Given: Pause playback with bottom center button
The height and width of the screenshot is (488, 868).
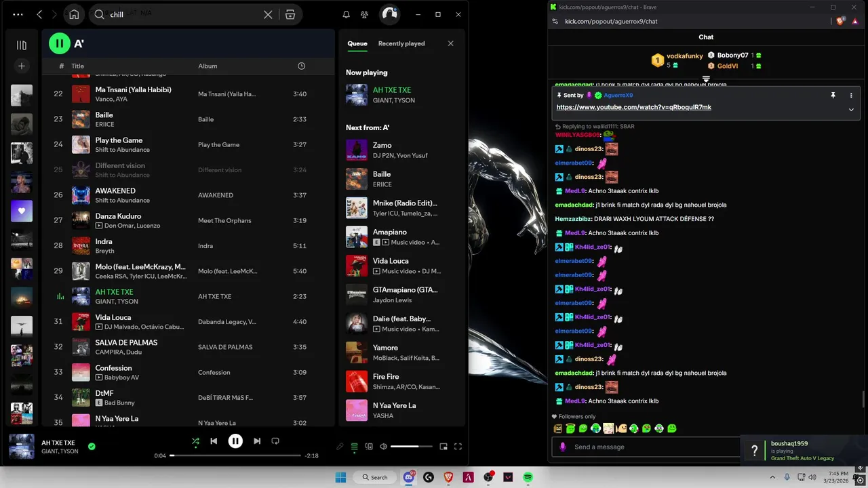Looking at the screenshot, I should (235, 441).
